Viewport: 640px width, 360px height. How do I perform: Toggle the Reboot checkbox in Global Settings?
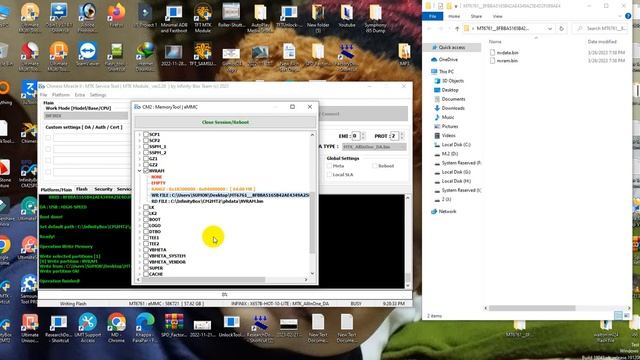tap(375, 166)
